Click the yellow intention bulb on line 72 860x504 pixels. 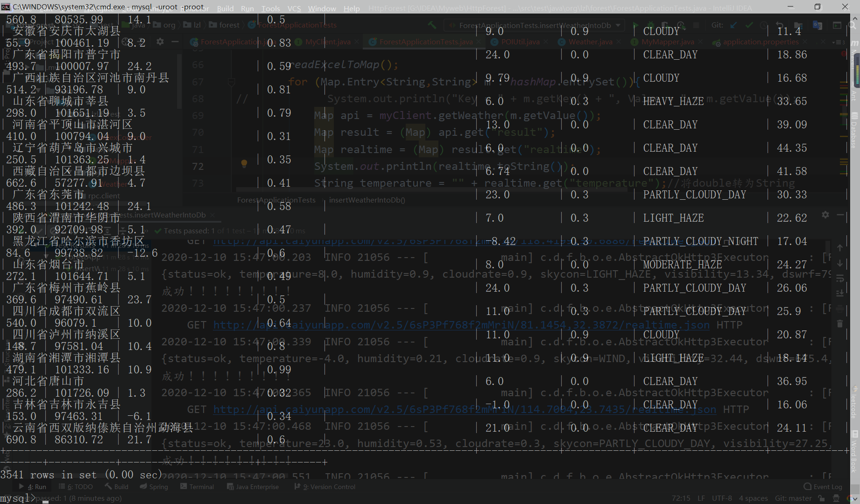click(244, 163)
